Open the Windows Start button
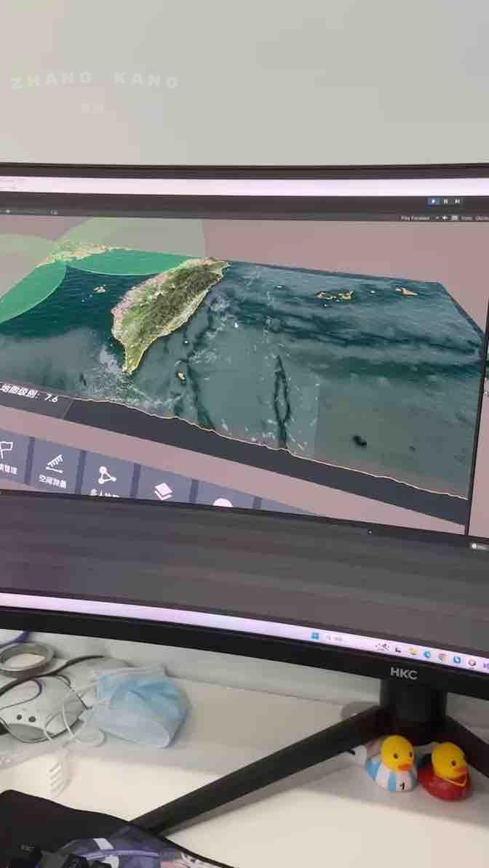 pos(314,635)
